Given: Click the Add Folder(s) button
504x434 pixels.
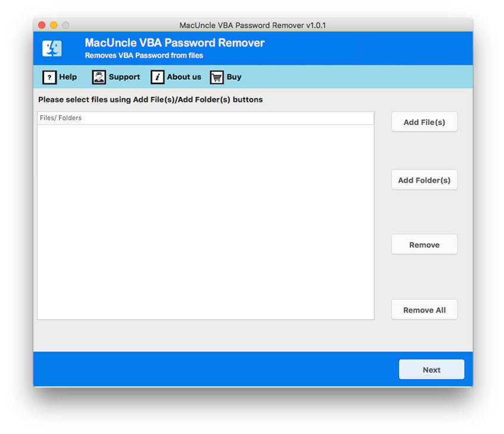Looking at the screenshot, I should pos(424,180).
